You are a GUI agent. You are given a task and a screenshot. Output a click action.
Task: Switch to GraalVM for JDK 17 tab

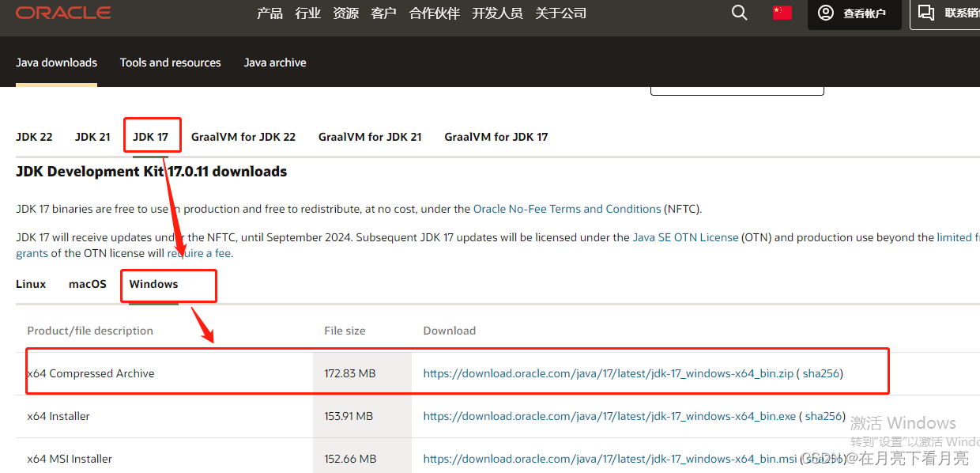(496, 137)
